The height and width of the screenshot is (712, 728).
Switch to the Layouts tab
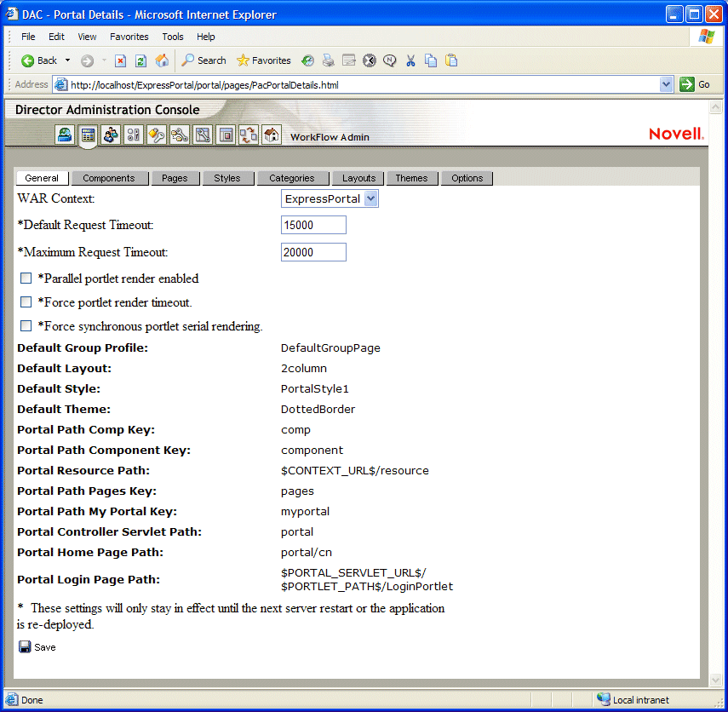359,178
